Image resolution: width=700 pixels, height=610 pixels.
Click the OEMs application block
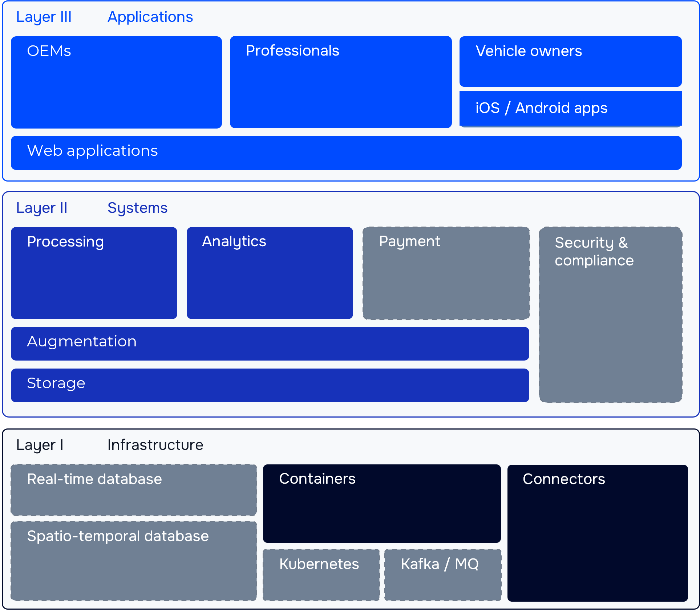116,82
